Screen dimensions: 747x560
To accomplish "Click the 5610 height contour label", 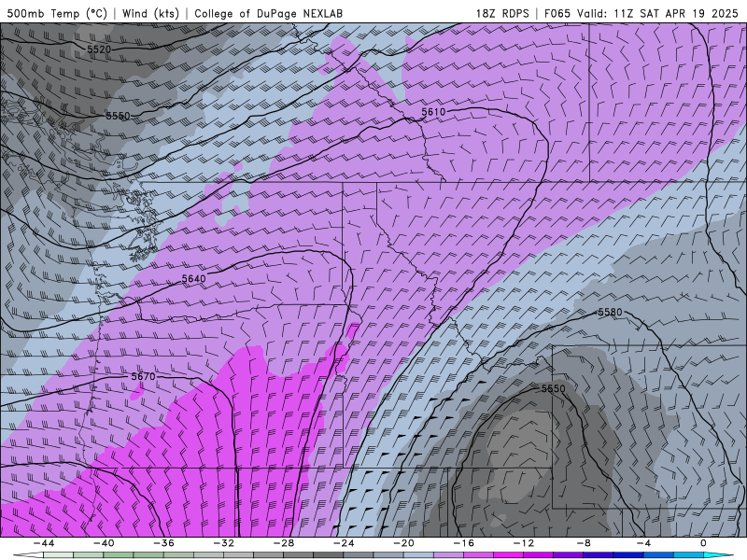I will coord(433,112).
